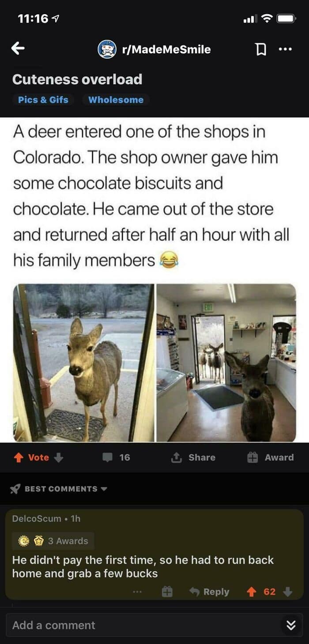Screen dimensions: 309x644
Task: Reply to DelcoScum's comment
Action: (x=209, y=592)
